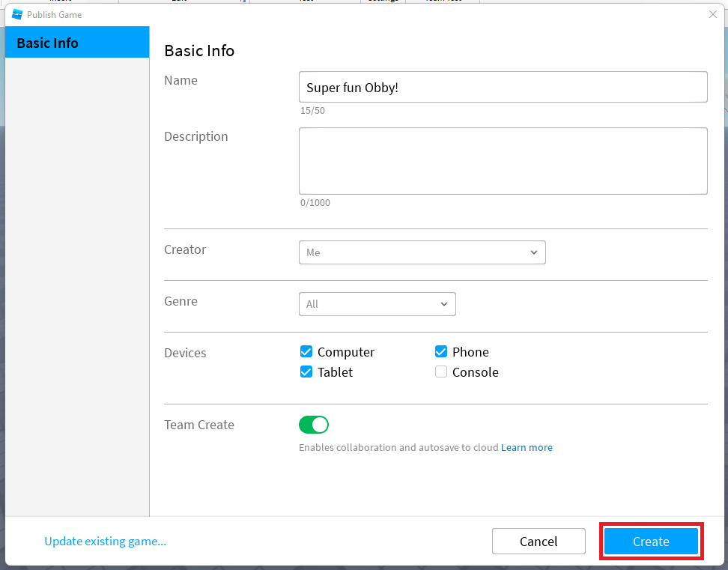This screenshot has width=728, height=570.
Task: Click the Basic Info section heading
Action: click(x=199, y=51)
